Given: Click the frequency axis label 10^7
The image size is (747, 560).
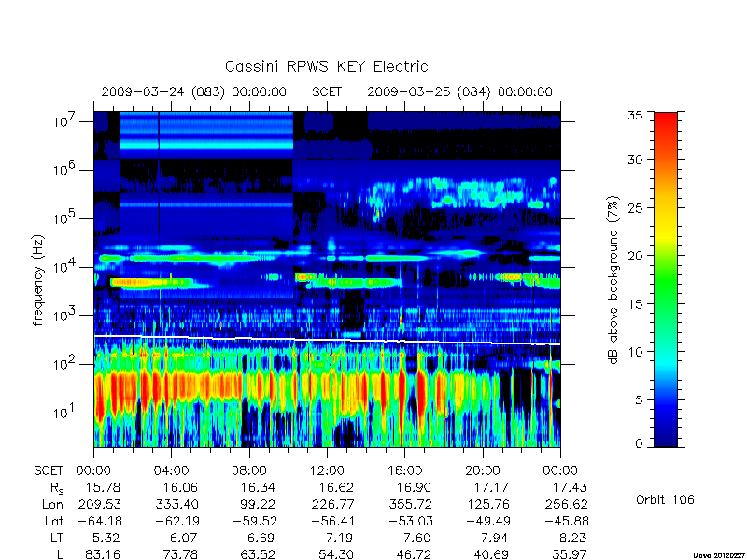Looking at the screenshot, I should (63, 121).
